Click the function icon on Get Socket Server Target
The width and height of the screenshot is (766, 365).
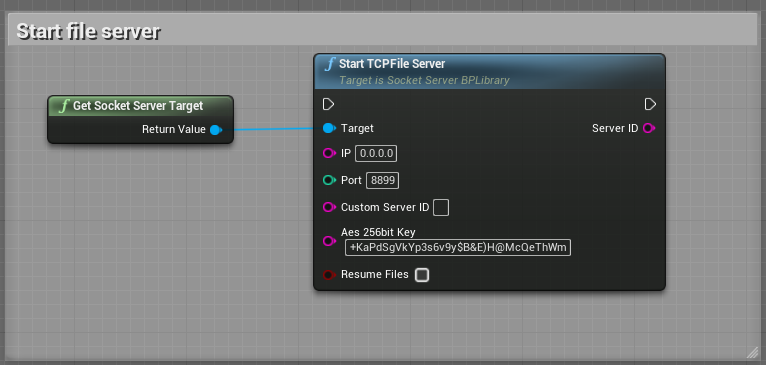pyautogui.click(x=63, y=106)
